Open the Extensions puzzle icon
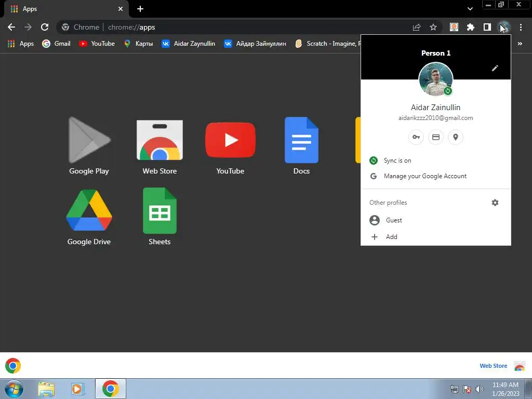532x399 pixels. click(x=471, y=27)
